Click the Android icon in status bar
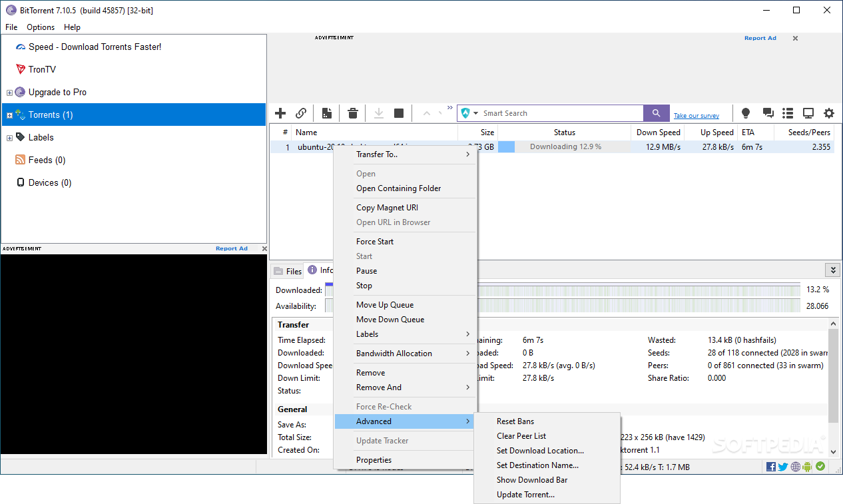 (x=808, y=467)
